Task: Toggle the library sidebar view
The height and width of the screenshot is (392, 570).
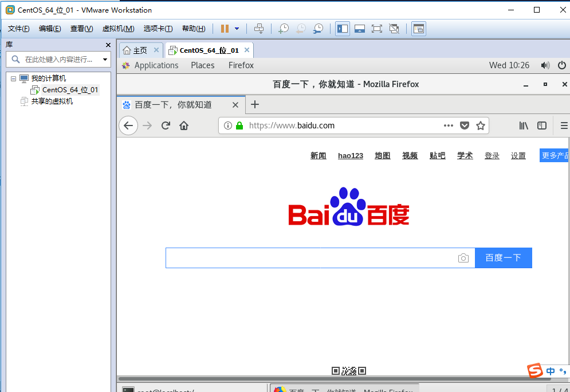Action: pos(343,28)
